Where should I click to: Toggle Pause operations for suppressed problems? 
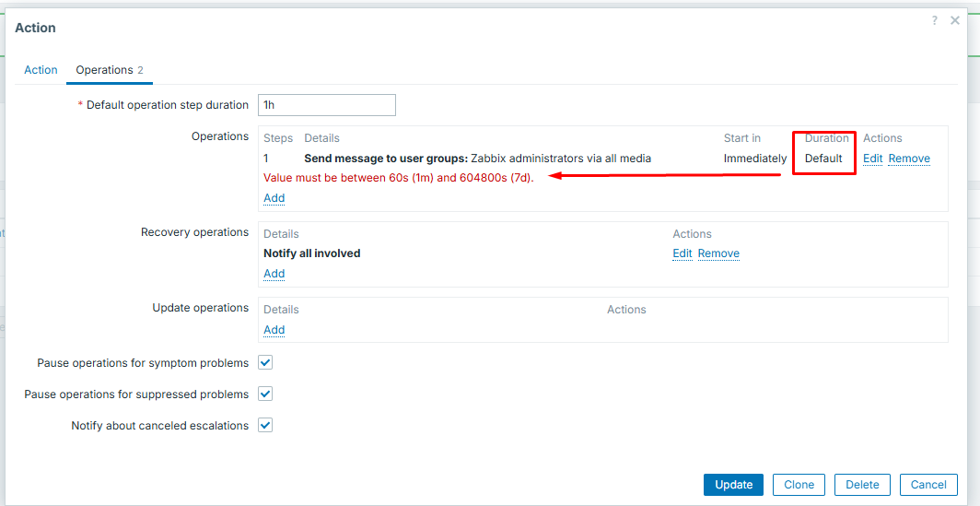(x=265, y=394)
